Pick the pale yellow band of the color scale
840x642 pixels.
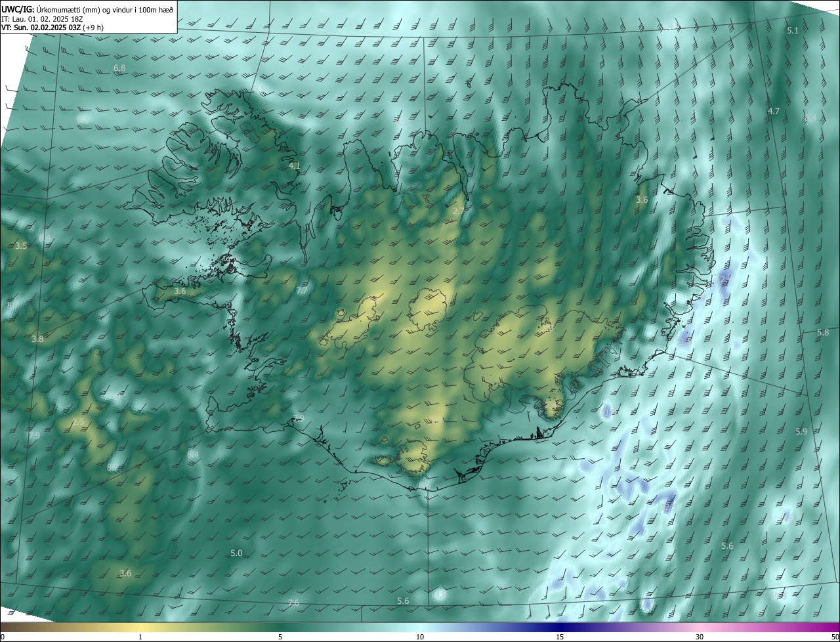(140, 627)
